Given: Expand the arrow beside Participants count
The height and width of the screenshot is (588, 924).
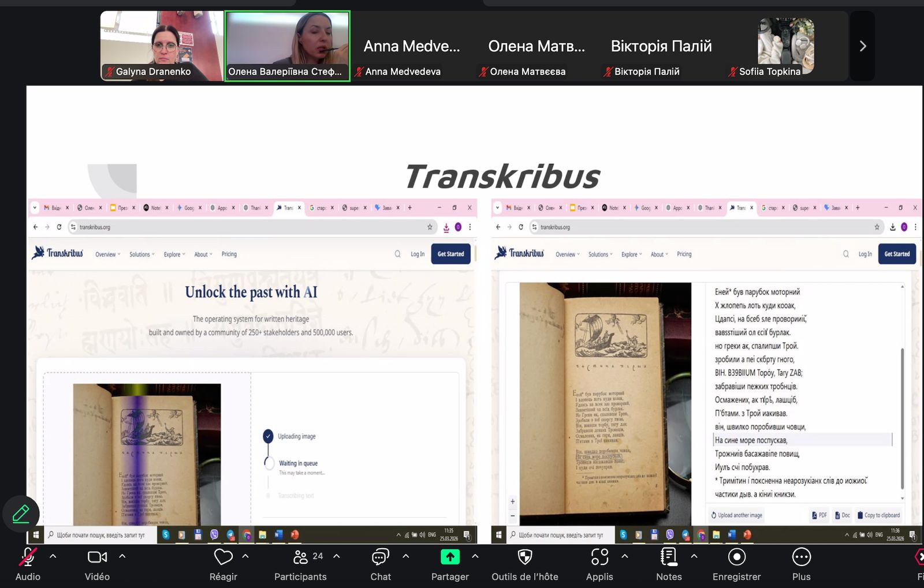Looking at the screenshot, I should [337, 556].
